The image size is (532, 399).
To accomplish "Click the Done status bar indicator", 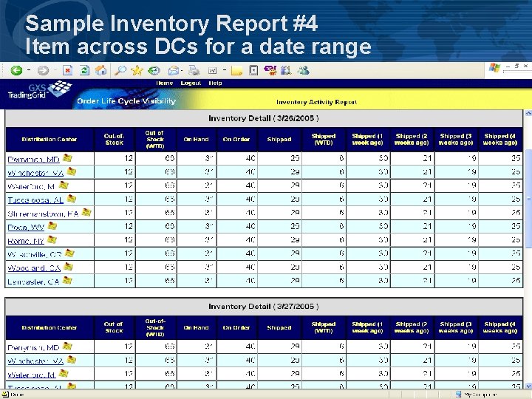I will (x=13, y=395).
